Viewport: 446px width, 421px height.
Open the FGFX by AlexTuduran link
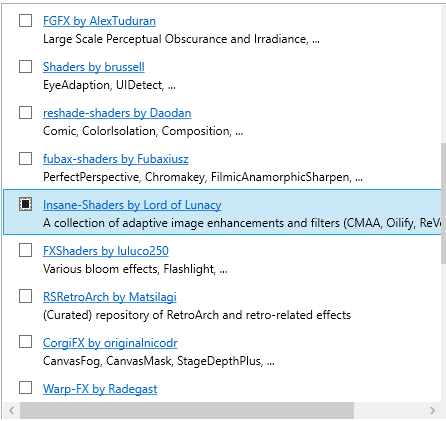tap(99, 21)
